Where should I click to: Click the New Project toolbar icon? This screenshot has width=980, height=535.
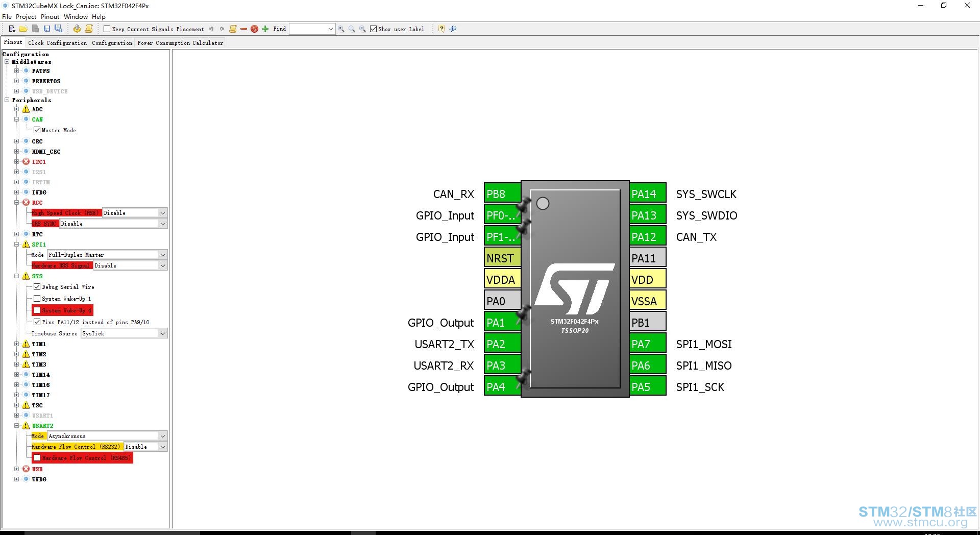(x=12, y=29)
